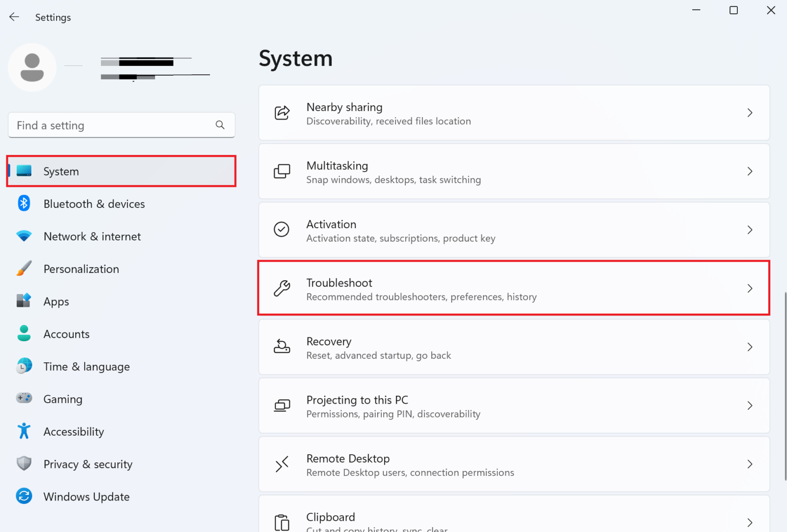Select the Accessibility person icon

tap(24, 431)
